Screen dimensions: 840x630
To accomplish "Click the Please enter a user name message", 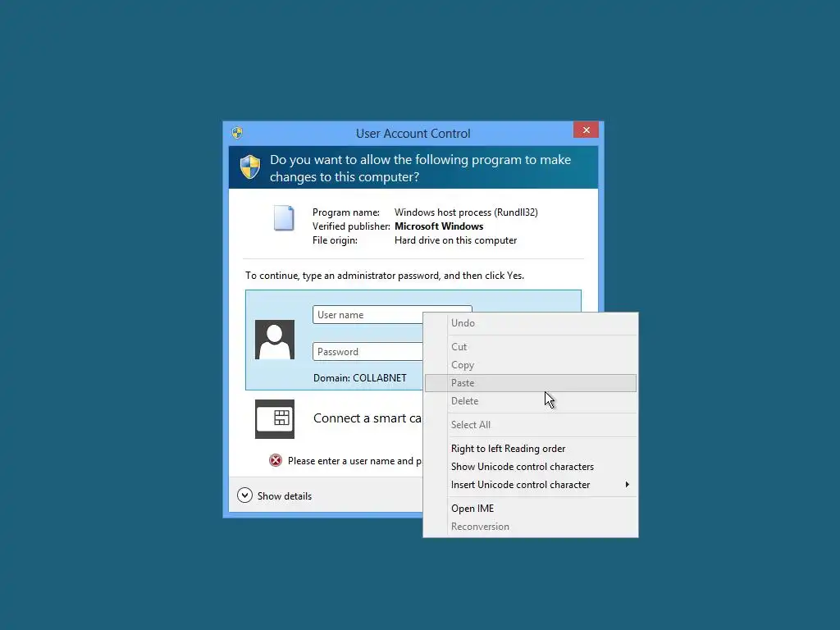I will (x=354, y=461).
